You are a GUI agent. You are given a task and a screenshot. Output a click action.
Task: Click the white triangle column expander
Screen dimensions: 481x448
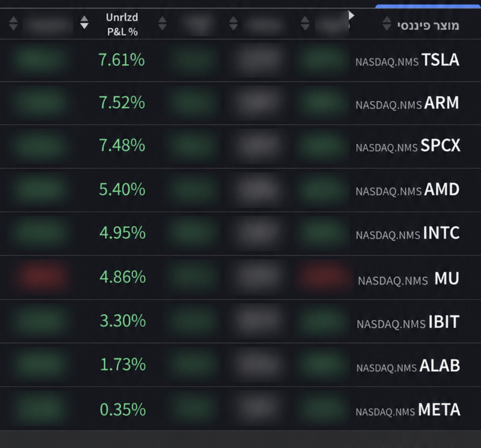(351, 16)
